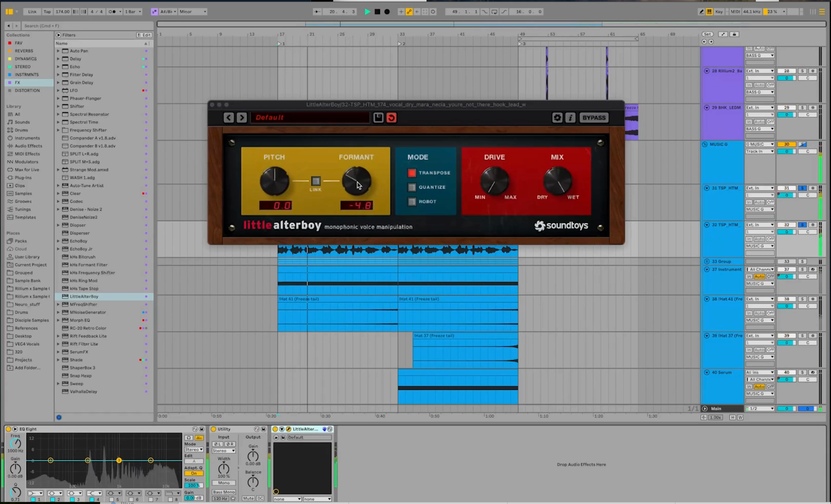
Task: Expand the Spectral Resonator folder
Action: coord(58,114)
